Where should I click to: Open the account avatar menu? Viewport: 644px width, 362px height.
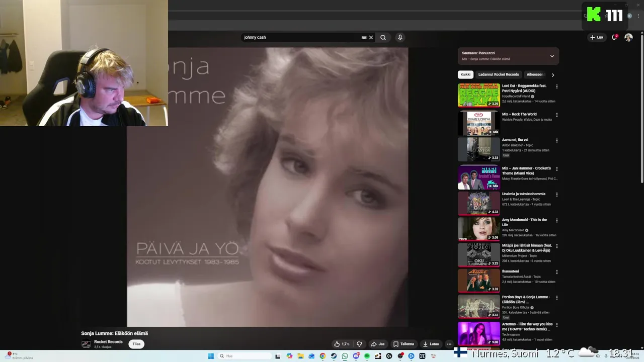628,37
